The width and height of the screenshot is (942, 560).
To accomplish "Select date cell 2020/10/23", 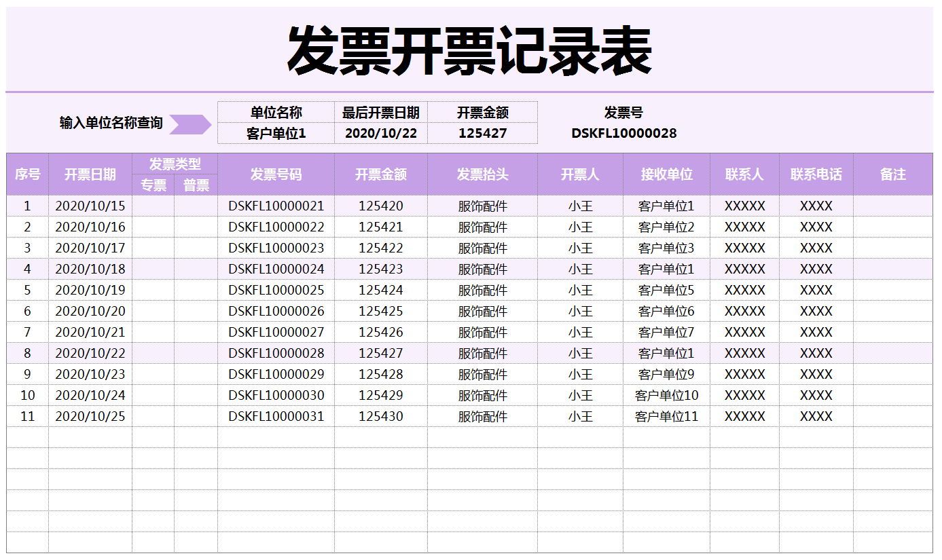I will pyautogui.click(x=90, y=374).
